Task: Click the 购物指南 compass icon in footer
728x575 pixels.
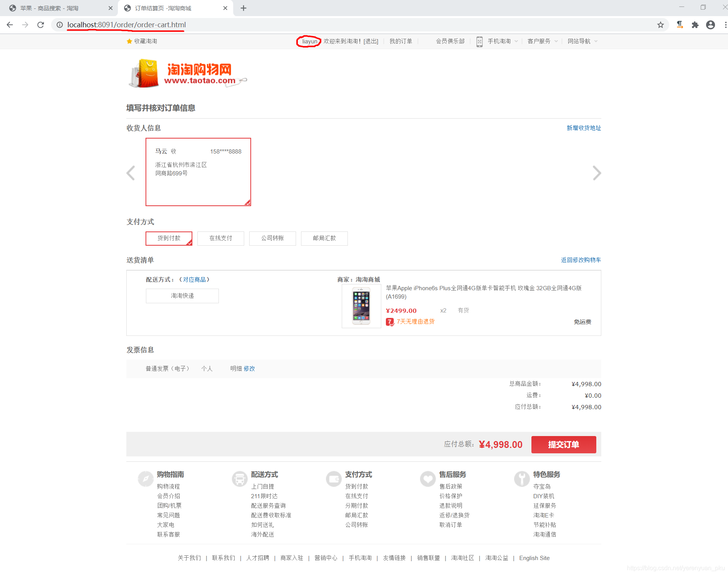Action: (146, 479)
